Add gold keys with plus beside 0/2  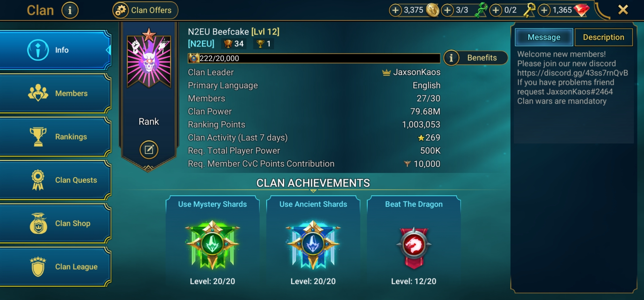496,10
